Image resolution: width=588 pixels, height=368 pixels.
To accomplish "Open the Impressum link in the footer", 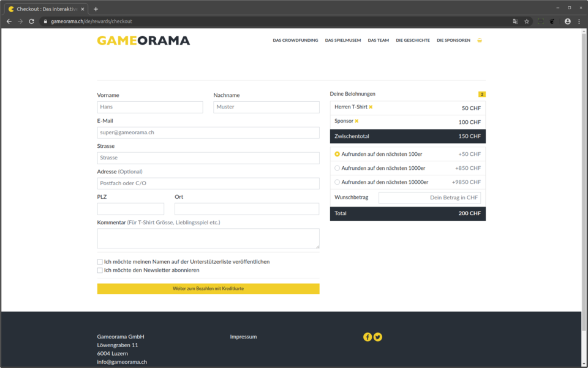I will pos(243,337).
